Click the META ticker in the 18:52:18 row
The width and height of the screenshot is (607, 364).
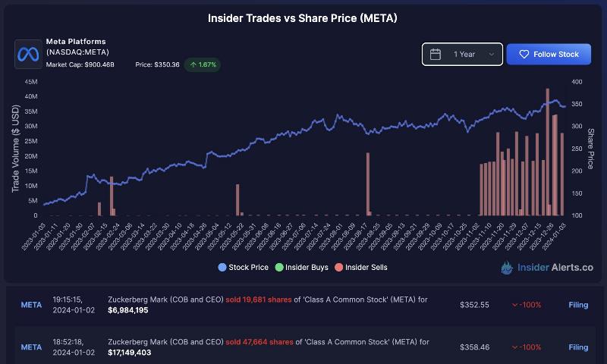(31, 347)
